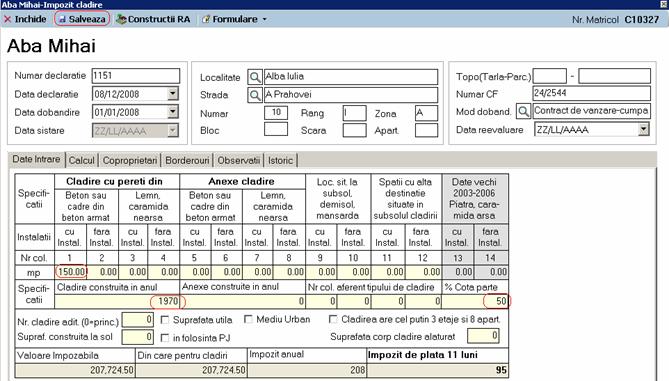Expand the Data reevaluare dropdown
Image resolution: width=669 pixels, height=381 pixels.
click(643, 129)
